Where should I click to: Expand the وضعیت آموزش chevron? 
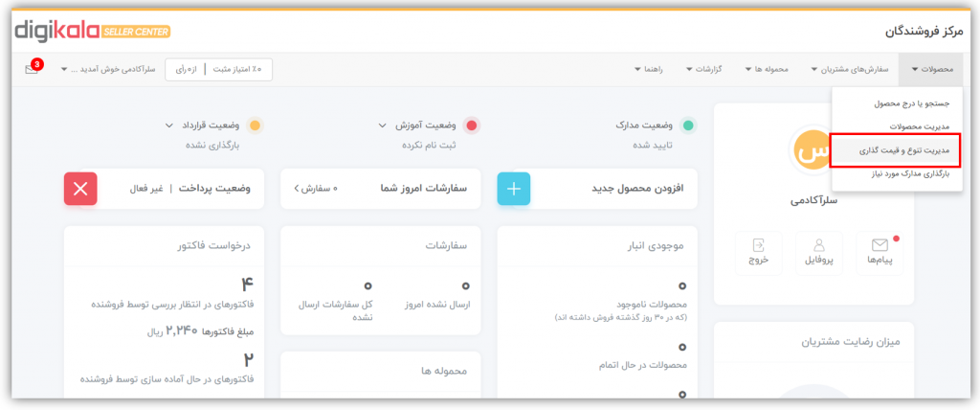tap(383, 125)
